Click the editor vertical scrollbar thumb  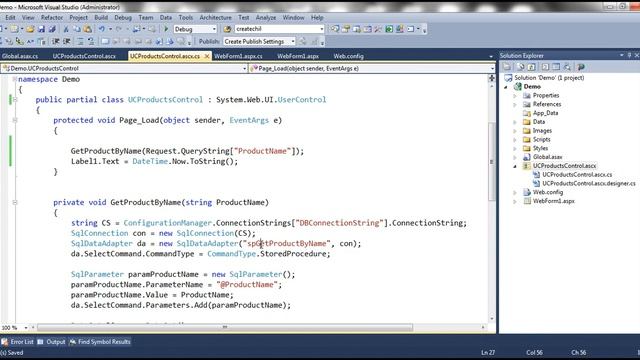[x=492, y=161]
